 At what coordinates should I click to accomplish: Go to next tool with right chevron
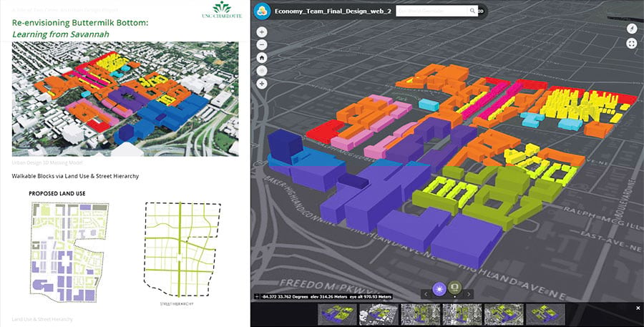pyautogui.click(x=468, y=294)
